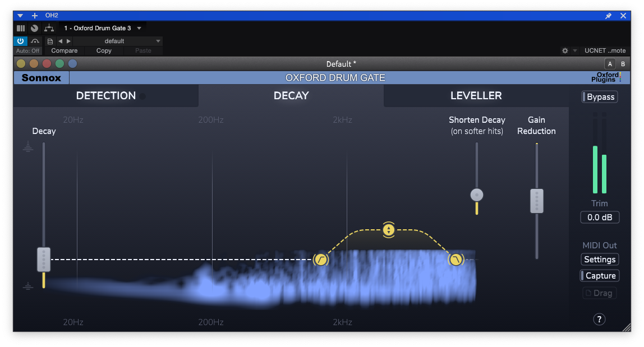This screenshot has width=644, height=347.
Task: Open the DECAY tab
Action: tap(291, 96)
